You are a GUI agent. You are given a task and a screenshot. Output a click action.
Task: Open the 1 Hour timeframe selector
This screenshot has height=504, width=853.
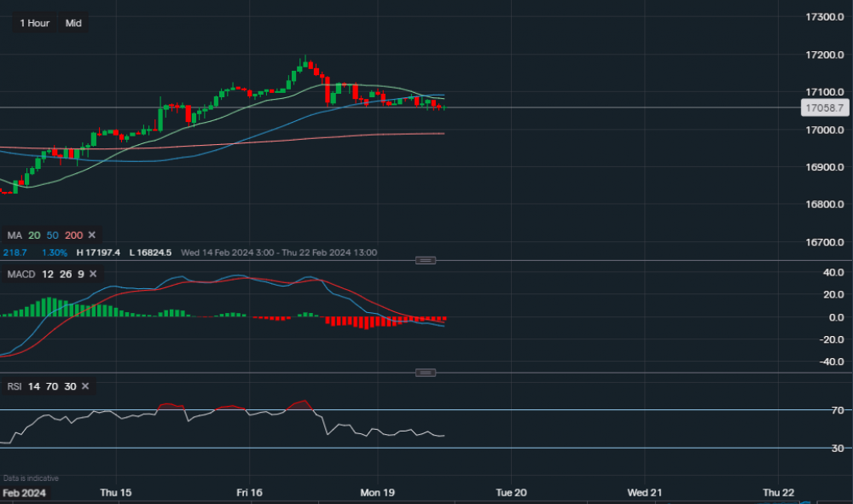(33, 23)
